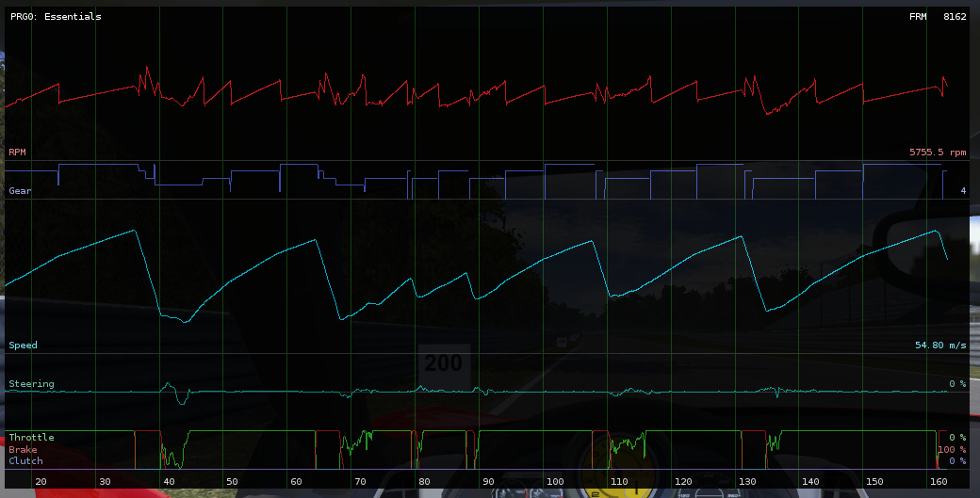Select the gear value 4 readout

(x=963, y=191)
